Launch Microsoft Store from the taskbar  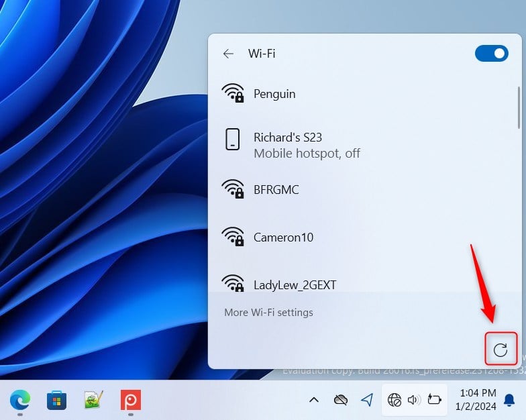tap(56, 400)
